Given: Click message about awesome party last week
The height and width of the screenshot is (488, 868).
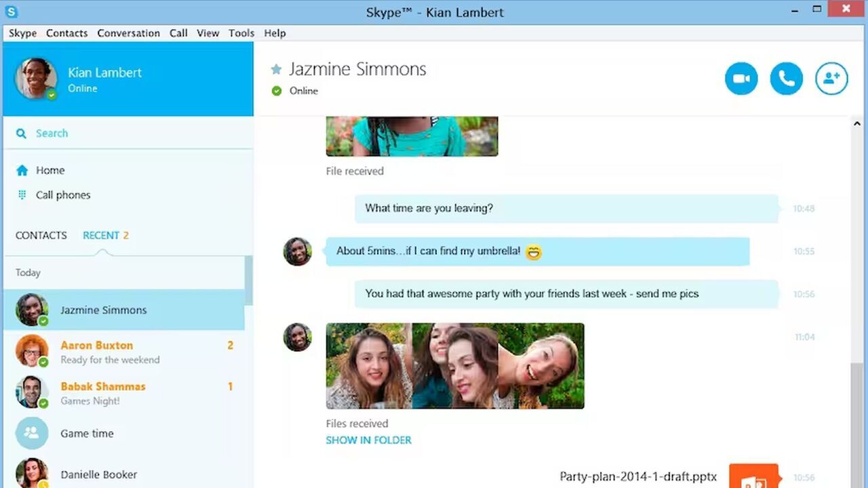Looking at the screenshot, I should click(x=566, y=294).
